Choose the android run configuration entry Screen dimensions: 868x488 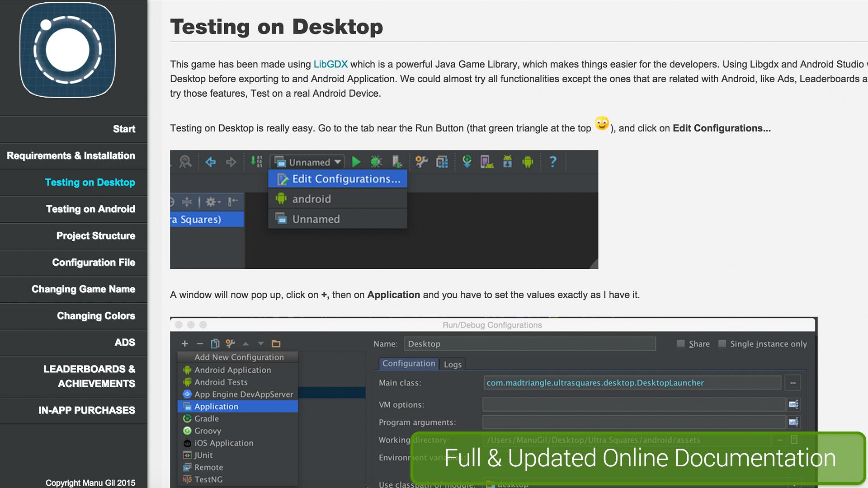pos(338,199)
